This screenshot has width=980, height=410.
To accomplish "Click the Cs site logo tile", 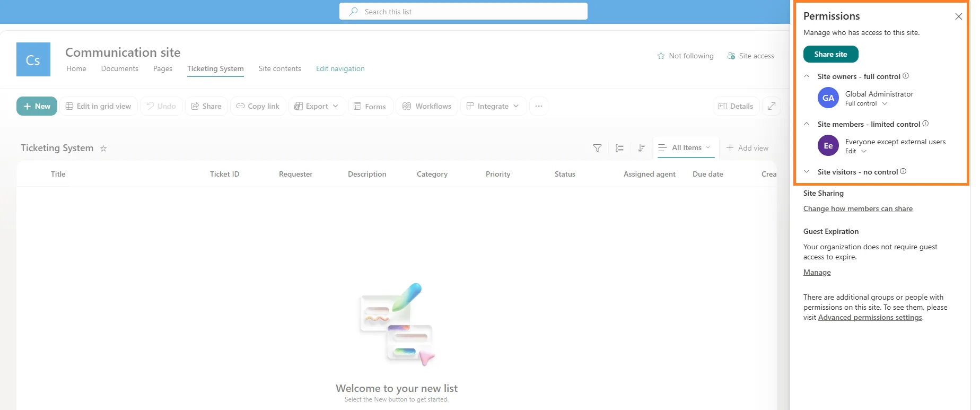I will click(33, 59).
